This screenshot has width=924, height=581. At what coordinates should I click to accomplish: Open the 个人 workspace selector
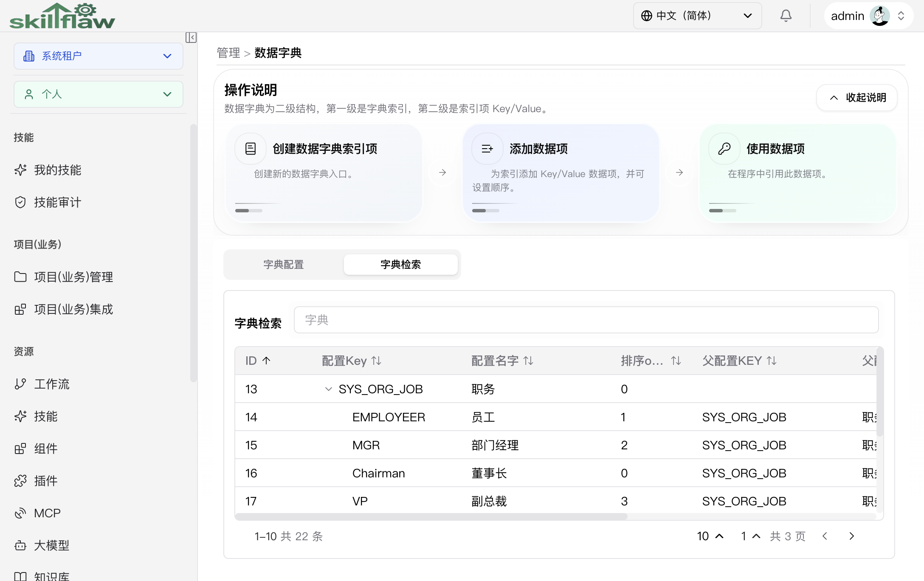pyautogui.click(x=99, y=94)
